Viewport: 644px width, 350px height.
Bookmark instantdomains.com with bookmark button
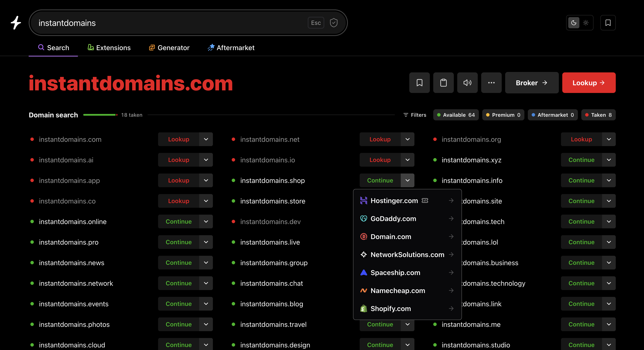419,83
